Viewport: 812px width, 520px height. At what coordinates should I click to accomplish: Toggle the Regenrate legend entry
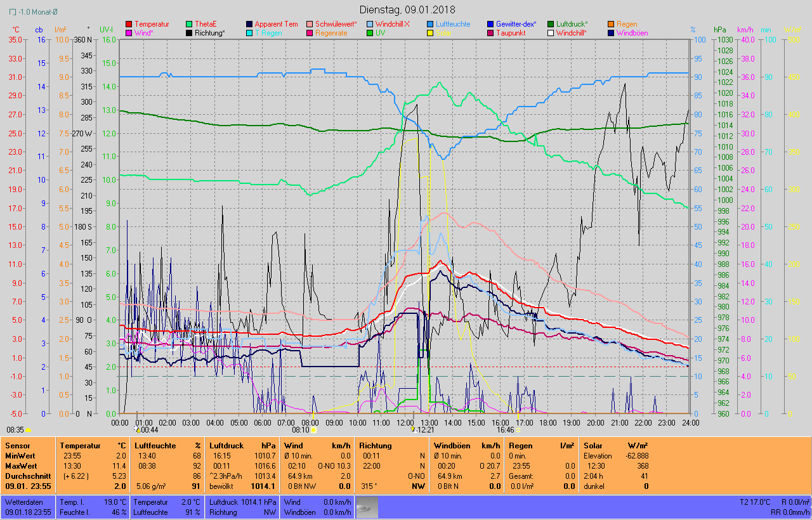(331, 33)
